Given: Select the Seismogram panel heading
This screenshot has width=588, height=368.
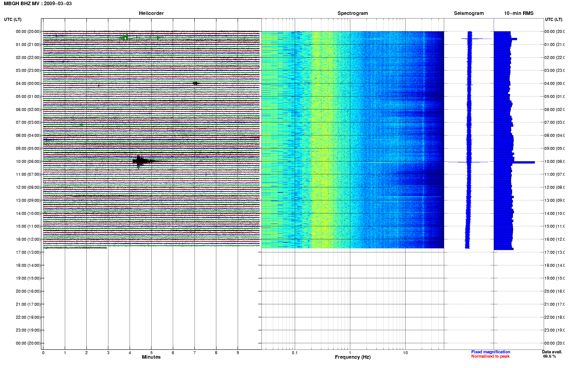Looking at the screenshot, I should 469,13.
